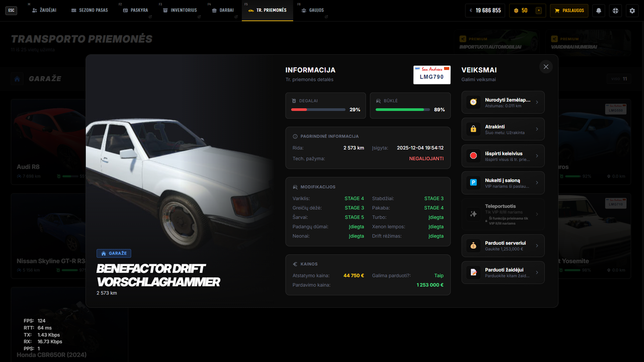Click the players icon beside Žaidėjai

pyautogui.click(x=35, y=11)
